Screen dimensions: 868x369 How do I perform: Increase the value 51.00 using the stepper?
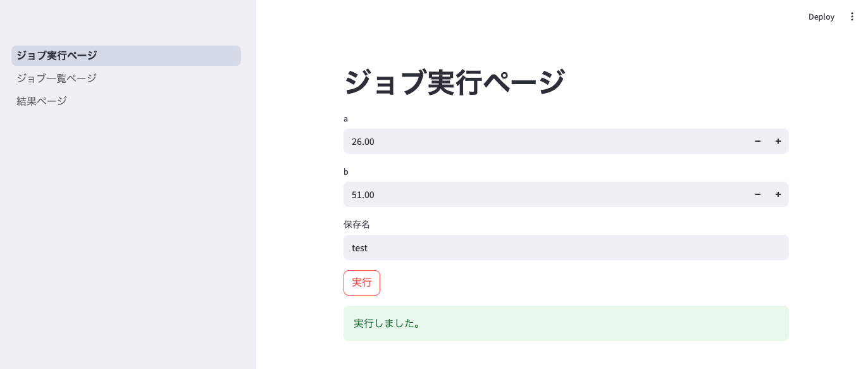coord(778,194)
